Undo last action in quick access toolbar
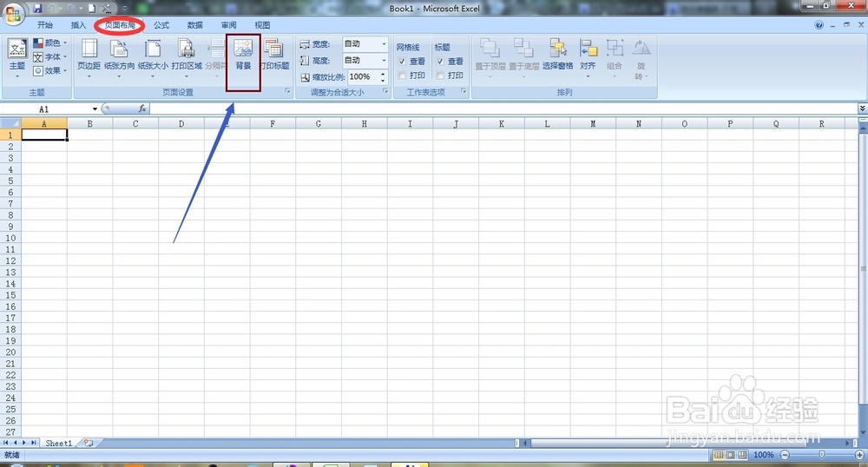This screenshot has height=467, width=868. coord(52,9)
